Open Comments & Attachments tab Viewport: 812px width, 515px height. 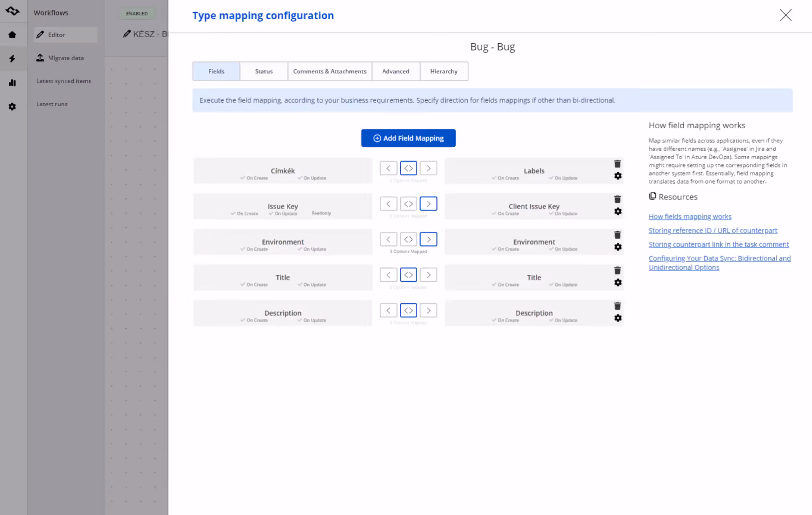point(329,71)
